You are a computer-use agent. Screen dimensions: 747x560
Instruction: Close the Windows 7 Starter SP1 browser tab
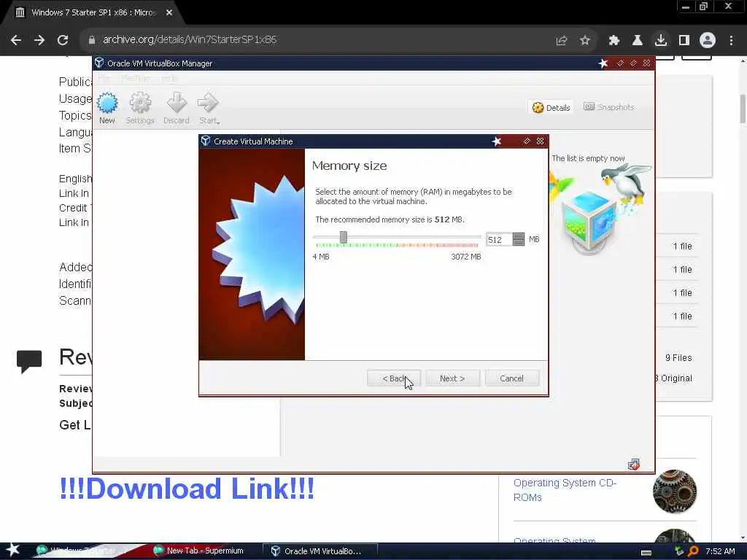(169, 13)
